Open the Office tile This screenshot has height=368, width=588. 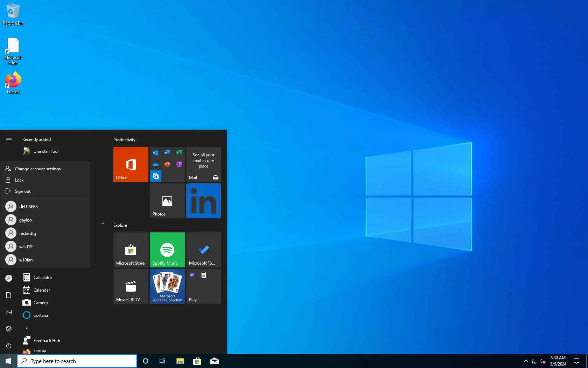[x=131, y=164]
